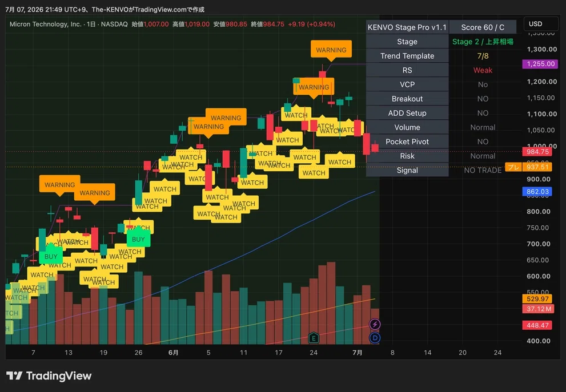The width and height of the screenshot is (566, 392).
Task: Click the ADD Setup row label
Action: click(x=407, y=113)
